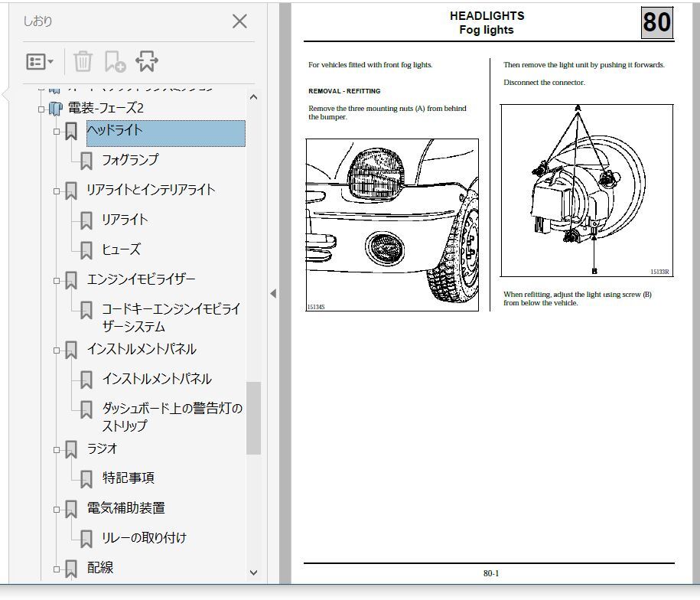Click bookmark icon beside フォグランプ
Viewport: 700px width, 600px height.
86,161
